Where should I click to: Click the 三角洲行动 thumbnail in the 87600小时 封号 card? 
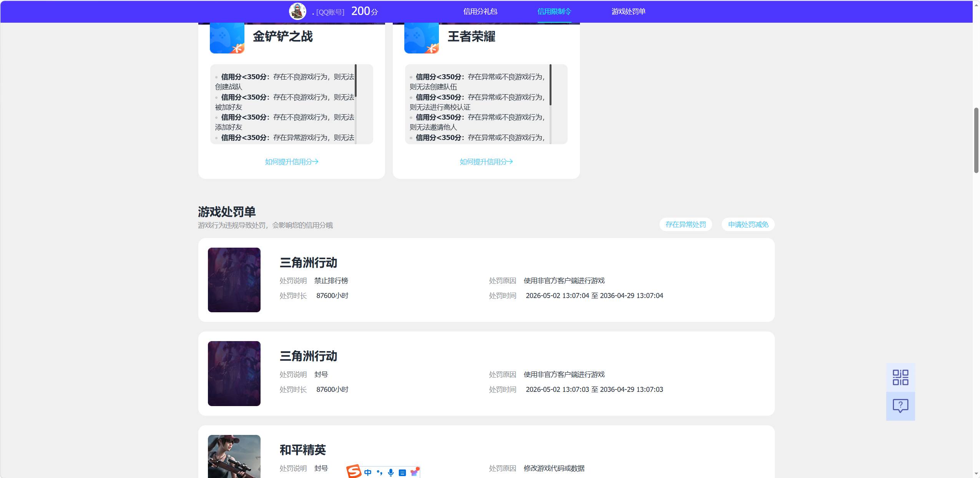click(x=234, y=373)
